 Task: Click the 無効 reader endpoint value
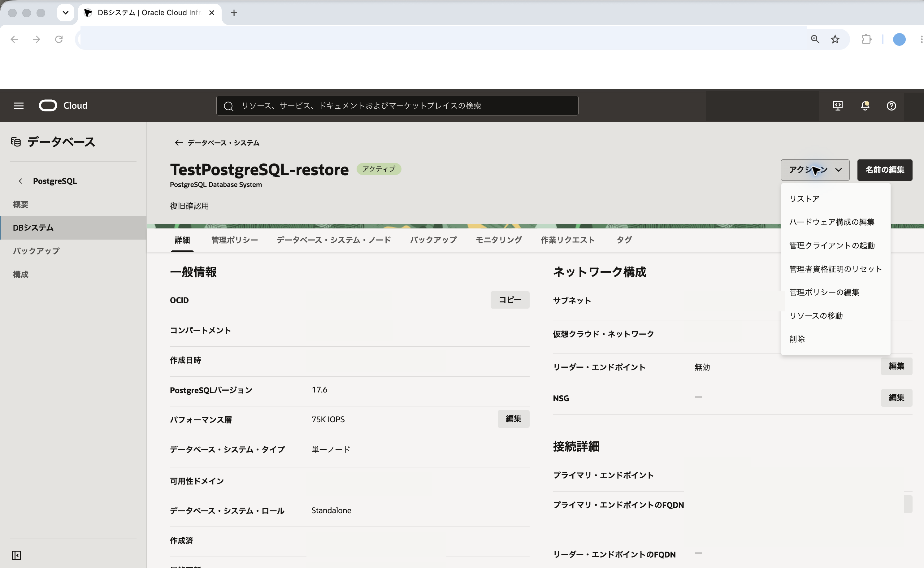(x=702, y=367)
